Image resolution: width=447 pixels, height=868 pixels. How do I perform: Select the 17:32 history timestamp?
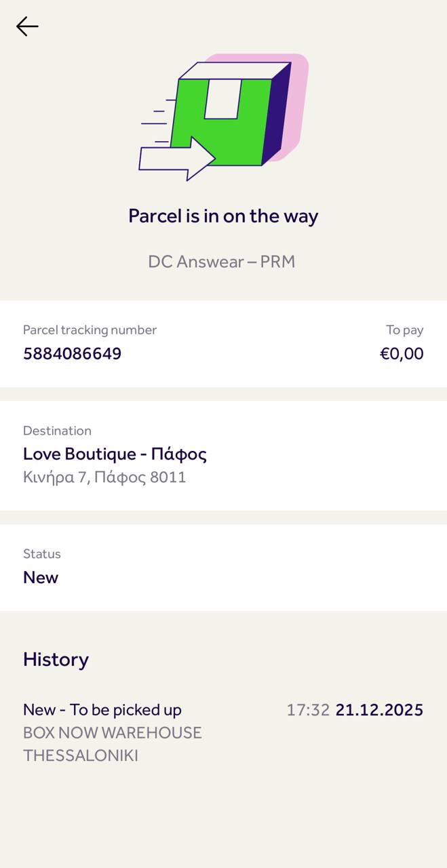(x=308, y=710)
